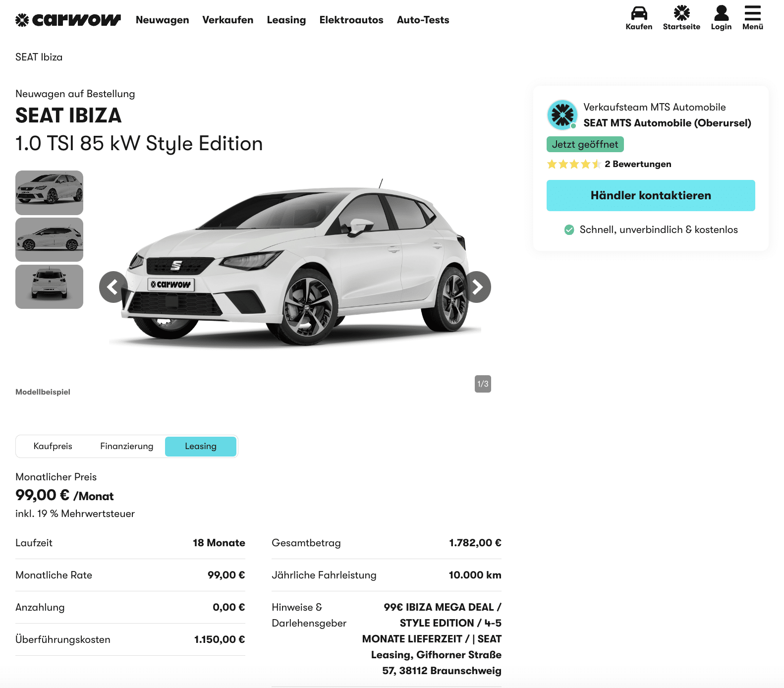Screen dimensions: 784x688
Task: Click the 0,00 € Anzahlung value
Action: click(229, 607)
